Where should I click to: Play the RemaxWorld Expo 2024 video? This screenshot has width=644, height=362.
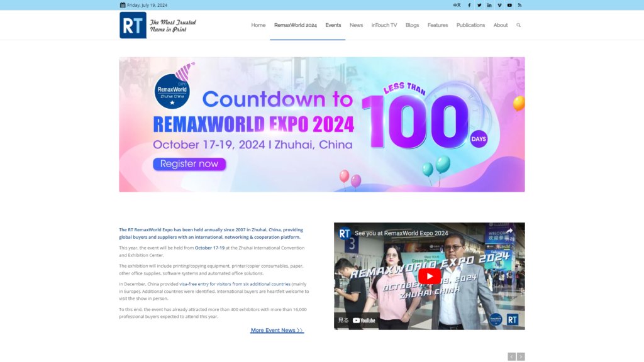point(429,277)
